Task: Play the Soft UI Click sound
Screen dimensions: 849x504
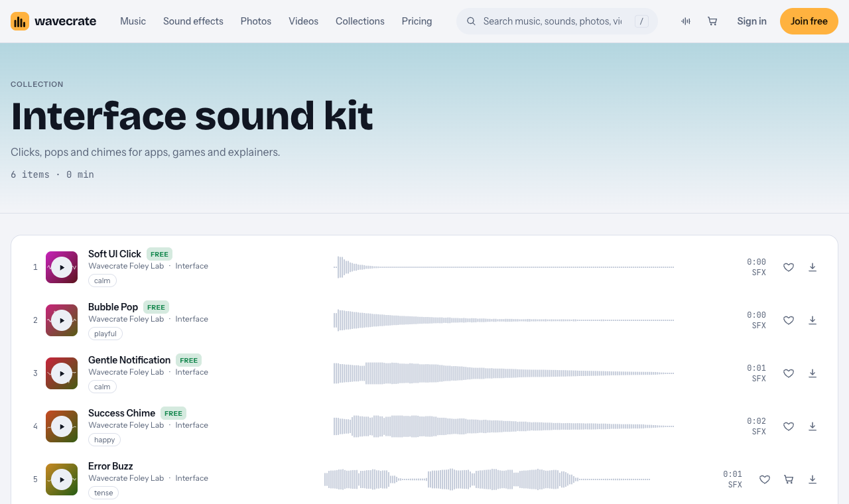Action: [x=62, y=267]
